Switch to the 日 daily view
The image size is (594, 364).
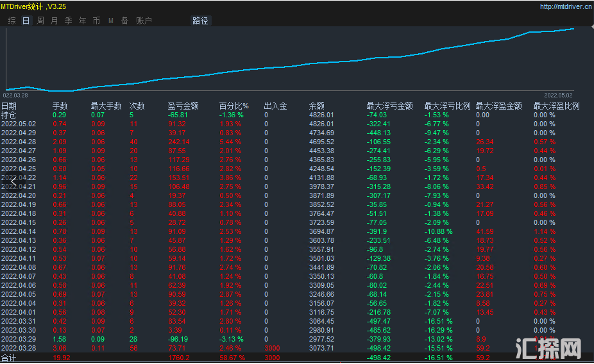pos(26,21)
